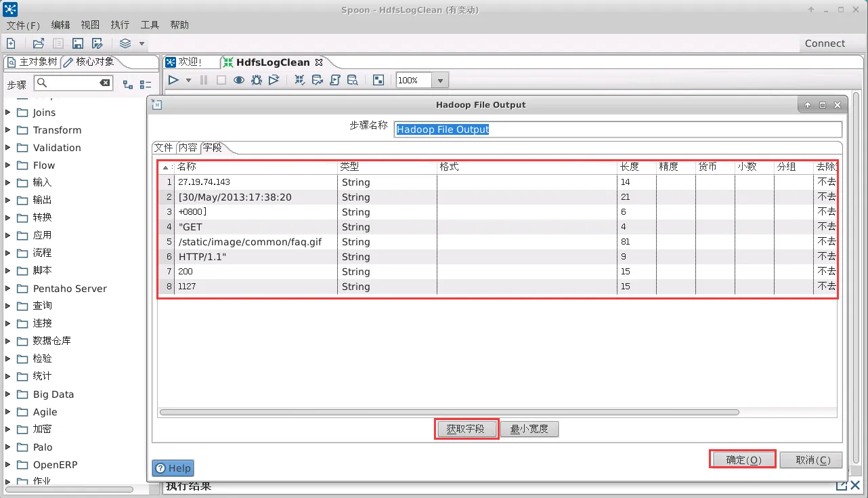Switch to the 主对象树 tab

pyautogui.click(x=32, y=62)
